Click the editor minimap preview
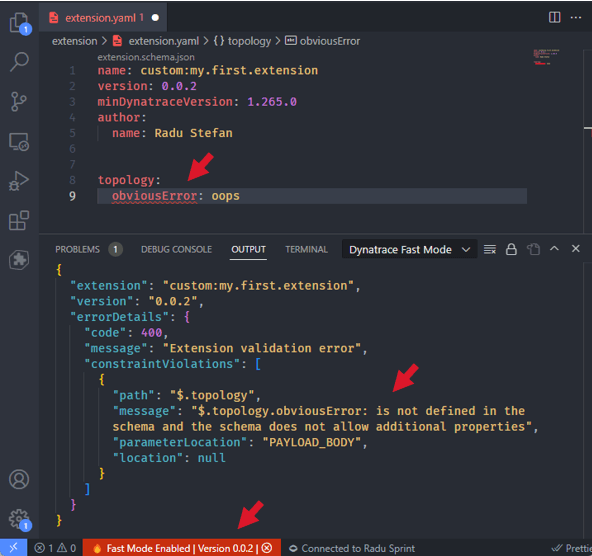The height and width of the screenshot is (556, 592). [546, 57]
